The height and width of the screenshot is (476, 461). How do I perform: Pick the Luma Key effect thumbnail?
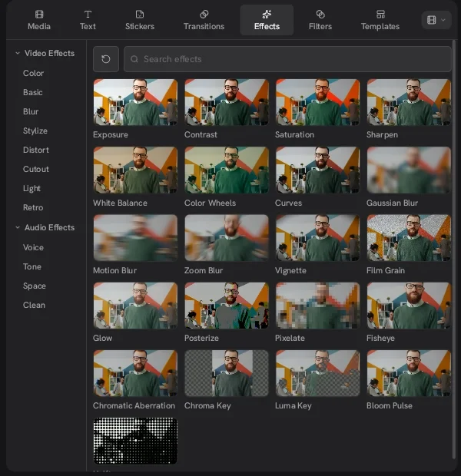click(x=317, y=373)
